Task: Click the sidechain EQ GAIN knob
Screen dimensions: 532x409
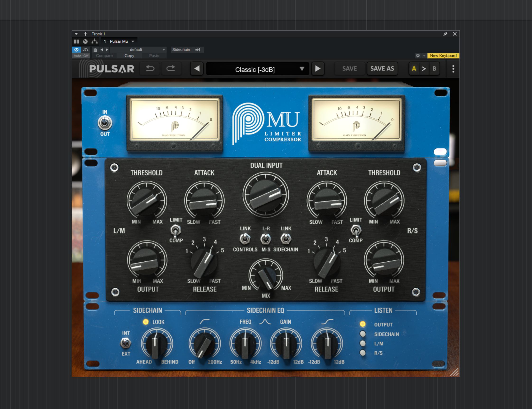Action: [286, 344]
